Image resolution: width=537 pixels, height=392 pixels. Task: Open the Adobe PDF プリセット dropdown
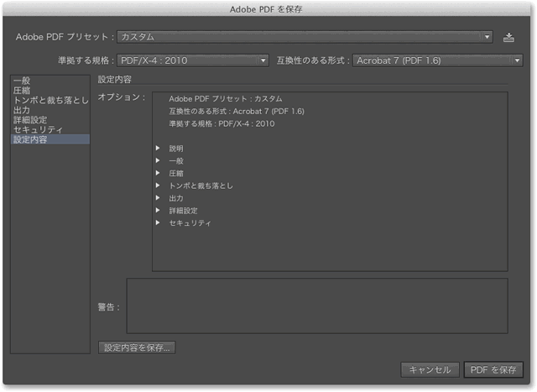(304, 37)
